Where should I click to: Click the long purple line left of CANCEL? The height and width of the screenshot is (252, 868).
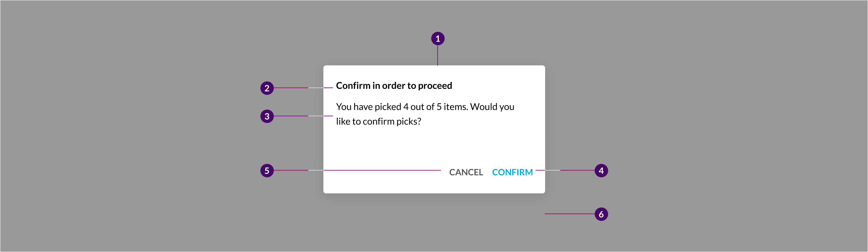tap(382, 170)
